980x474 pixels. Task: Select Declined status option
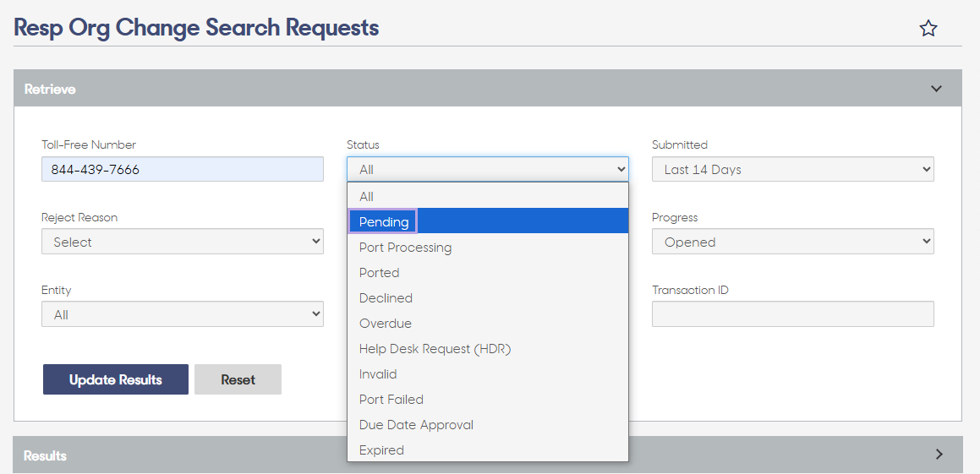tap(488, 298)
